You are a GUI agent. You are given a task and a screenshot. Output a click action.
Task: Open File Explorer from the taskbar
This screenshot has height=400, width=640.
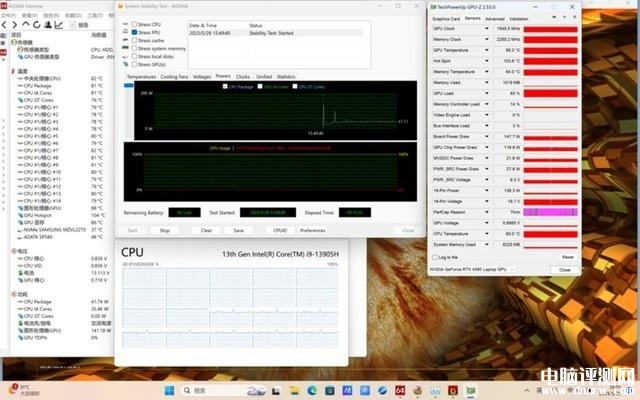coord(294,391)
